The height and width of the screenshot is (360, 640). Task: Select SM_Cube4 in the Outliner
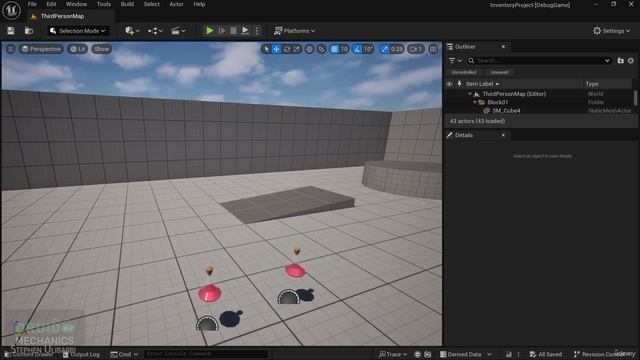[x=506, y=111]
